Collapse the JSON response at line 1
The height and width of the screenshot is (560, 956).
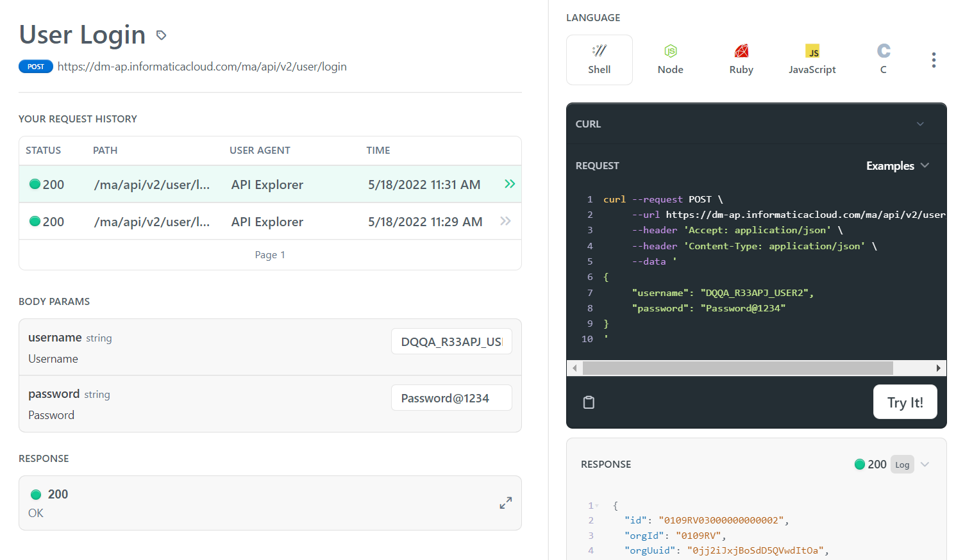597,506
